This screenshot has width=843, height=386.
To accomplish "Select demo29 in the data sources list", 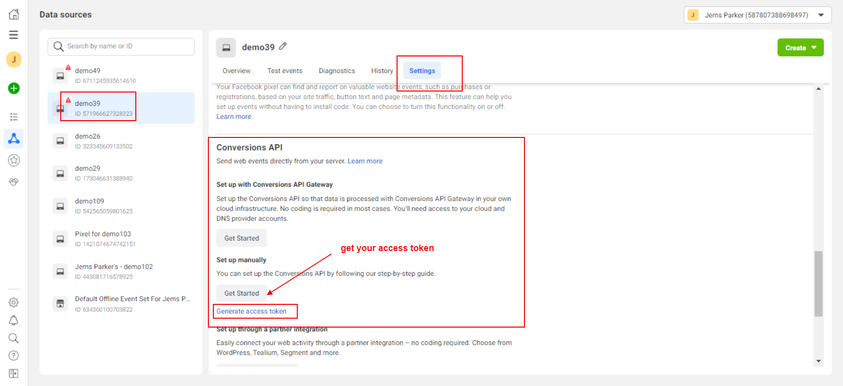I will pos(121,173).
